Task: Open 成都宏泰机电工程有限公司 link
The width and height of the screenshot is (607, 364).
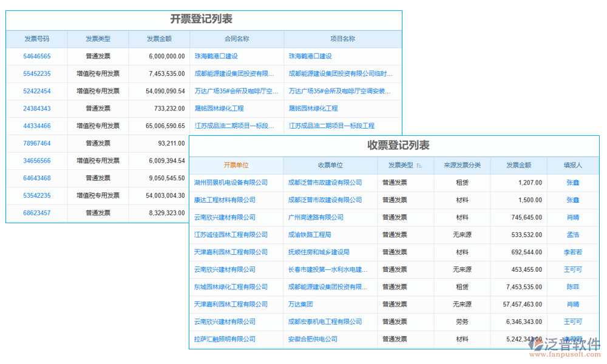Action: pos(325,322)
